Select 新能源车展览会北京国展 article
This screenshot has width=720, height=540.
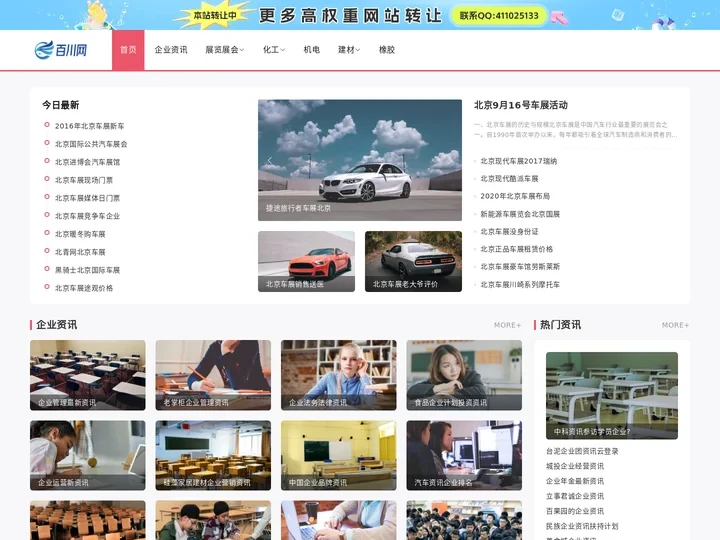click(520, 214)
